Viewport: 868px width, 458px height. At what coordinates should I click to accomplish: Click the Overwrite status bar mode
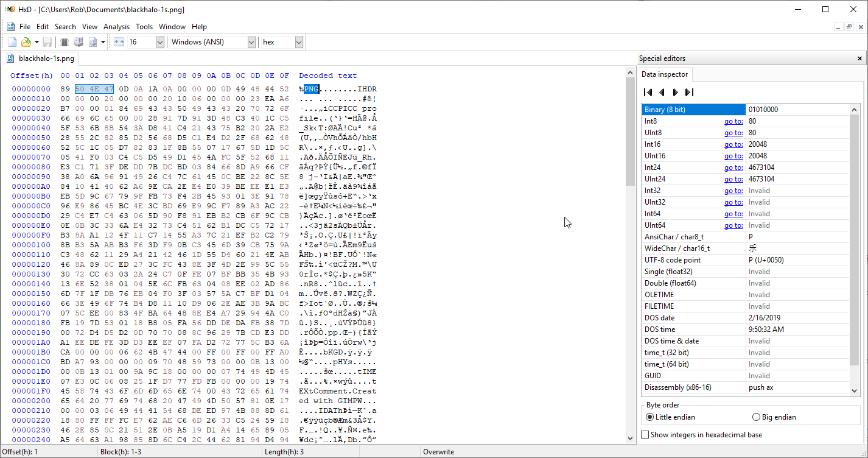click(x=439, y=452)
